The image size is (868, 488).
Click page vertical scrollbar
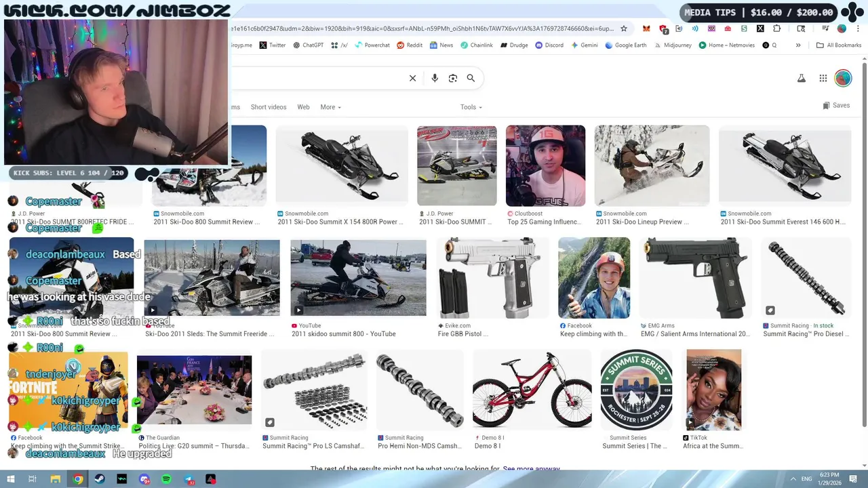(865, 244)
